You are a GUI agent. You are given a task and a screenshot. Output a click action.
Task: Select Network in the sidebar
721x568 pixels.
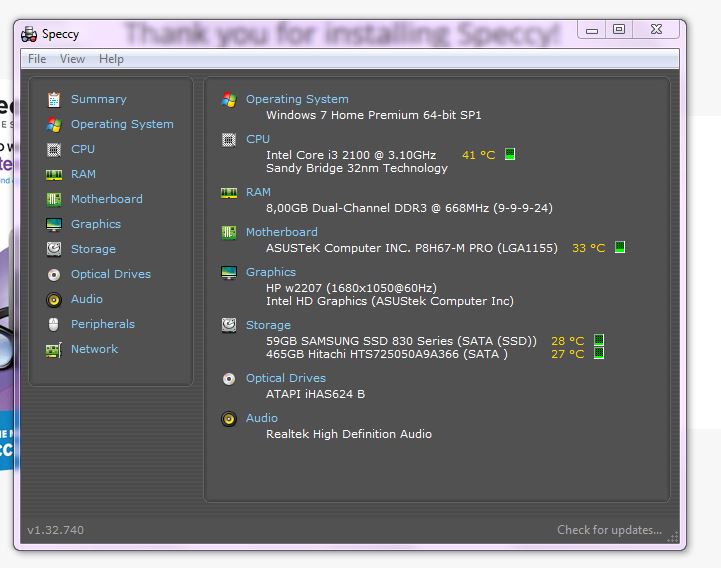coord(94,349)
